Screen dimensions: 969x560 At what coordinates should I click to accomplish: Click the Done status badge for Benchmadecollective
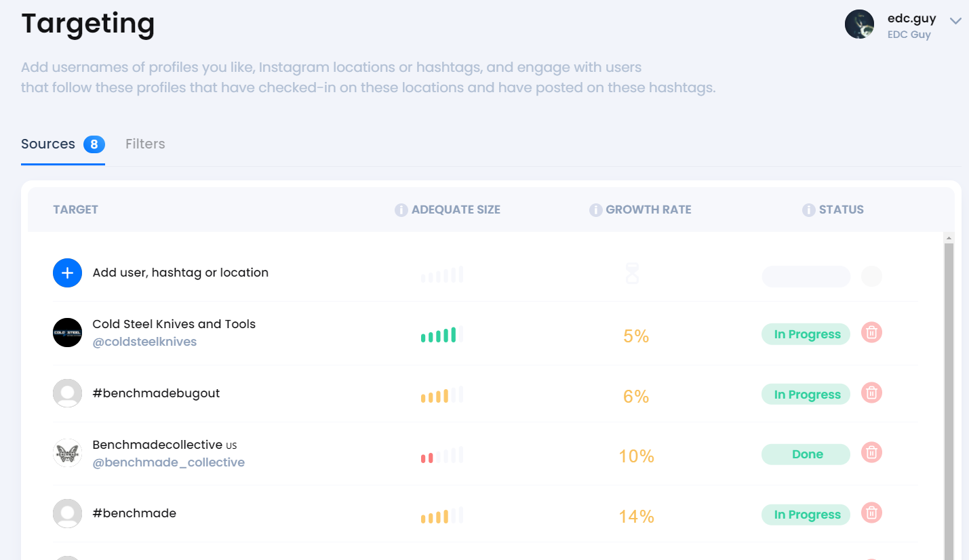pos(806,454)
